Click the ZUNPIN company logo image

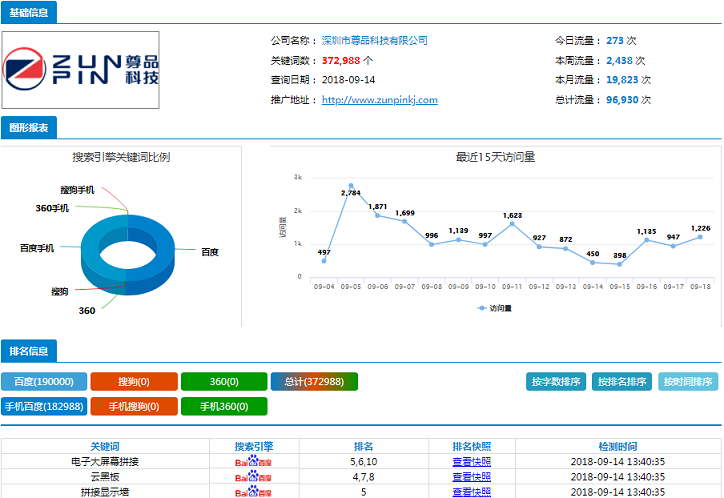click(80, 70)
